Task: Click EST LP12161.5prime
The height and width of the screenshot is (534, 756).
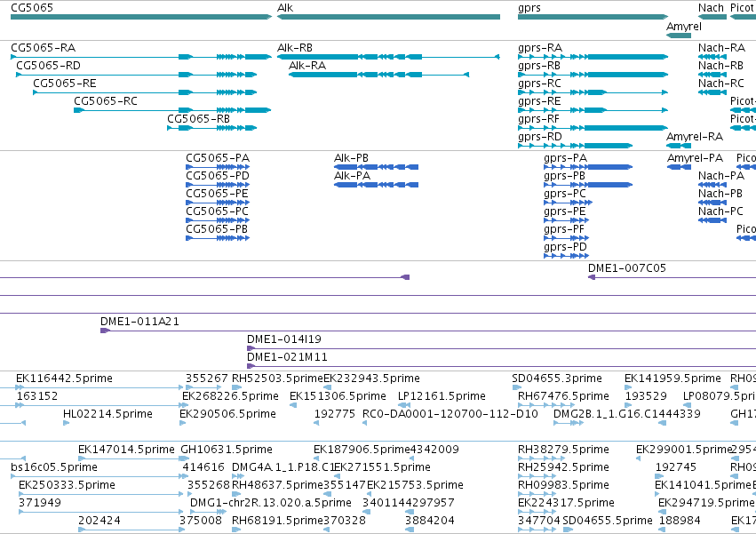Action: (x=442, y=396)
